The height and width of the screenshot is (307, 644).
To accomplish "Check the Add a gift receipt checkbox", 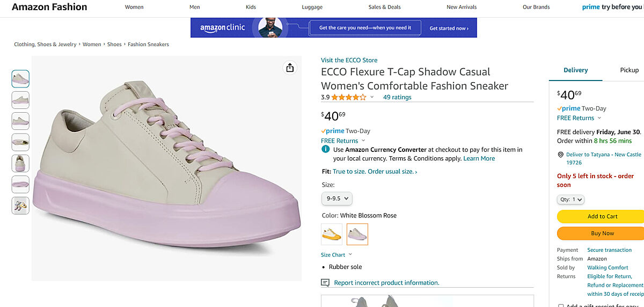I will pos(561,306).
